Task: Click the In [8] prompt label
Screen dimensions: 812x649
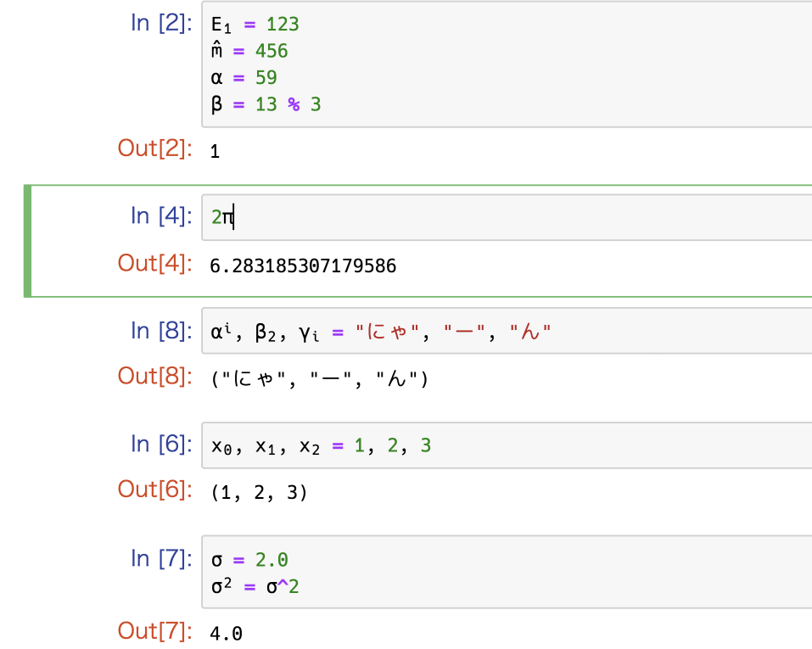Action: (x=161, y=331)
